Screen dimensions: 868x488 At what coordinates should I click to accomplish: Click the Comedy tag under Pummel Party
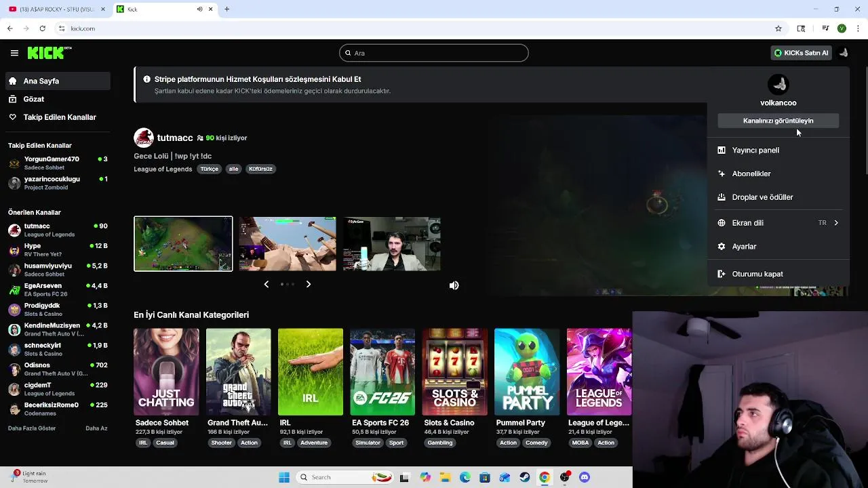pyautogui.click(x=536, y=443)
